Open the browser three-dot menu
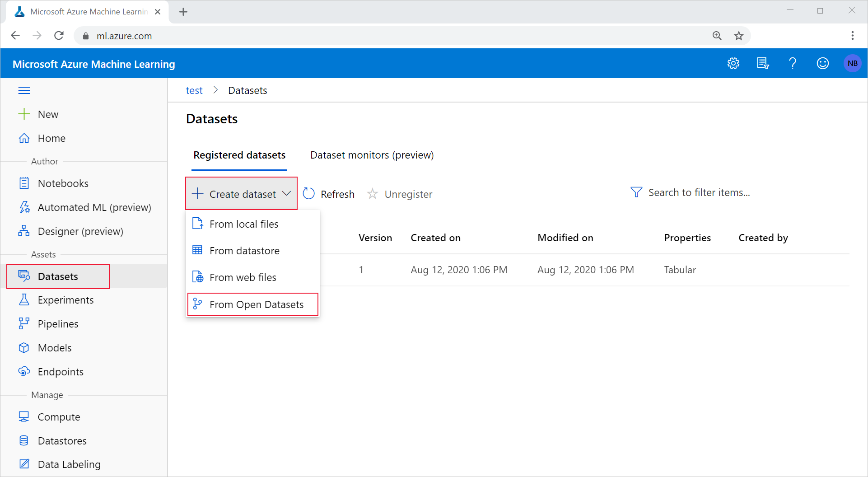 click(852, 36)
